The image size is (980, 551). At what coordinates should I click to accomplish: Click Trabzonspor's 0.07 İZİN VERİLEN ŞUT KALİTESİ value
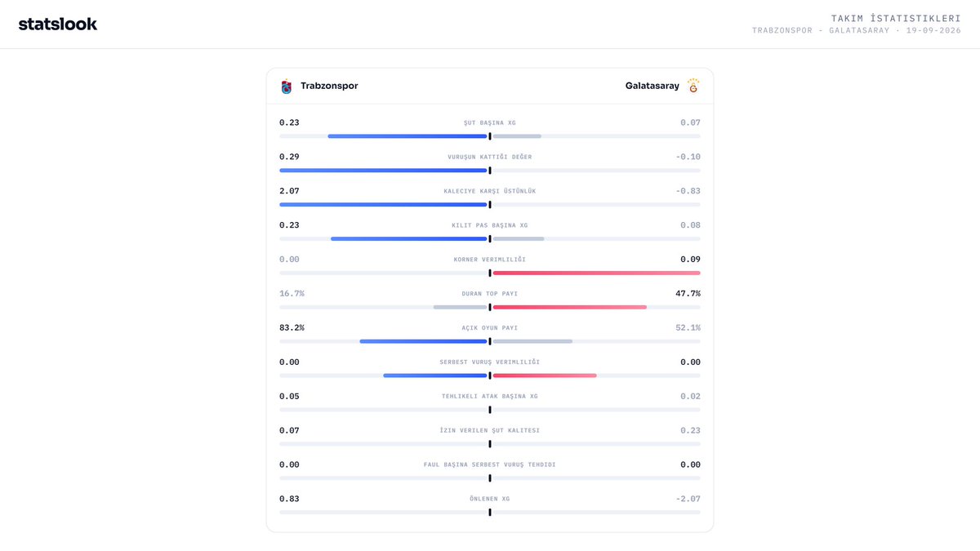point(289,431)
